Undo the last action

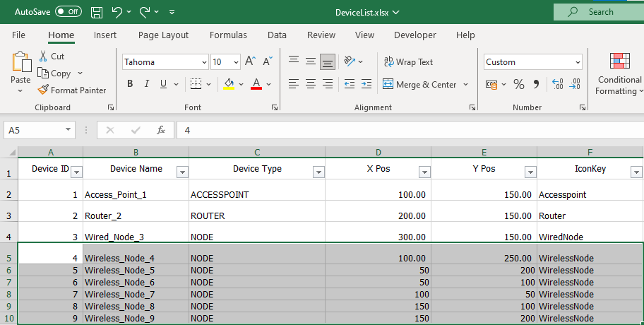click(117, 12)
